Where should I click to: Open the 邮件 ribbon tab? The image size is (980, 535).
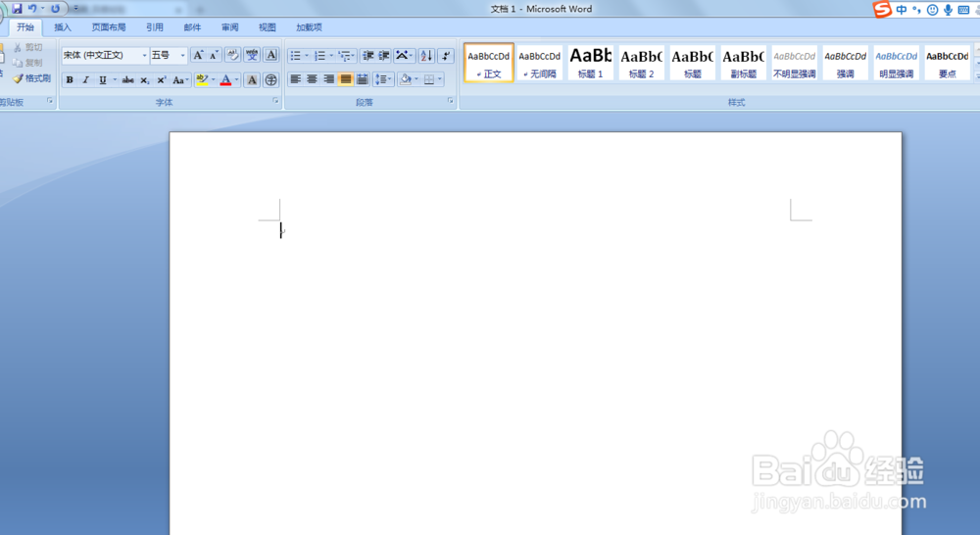[192, 27]
